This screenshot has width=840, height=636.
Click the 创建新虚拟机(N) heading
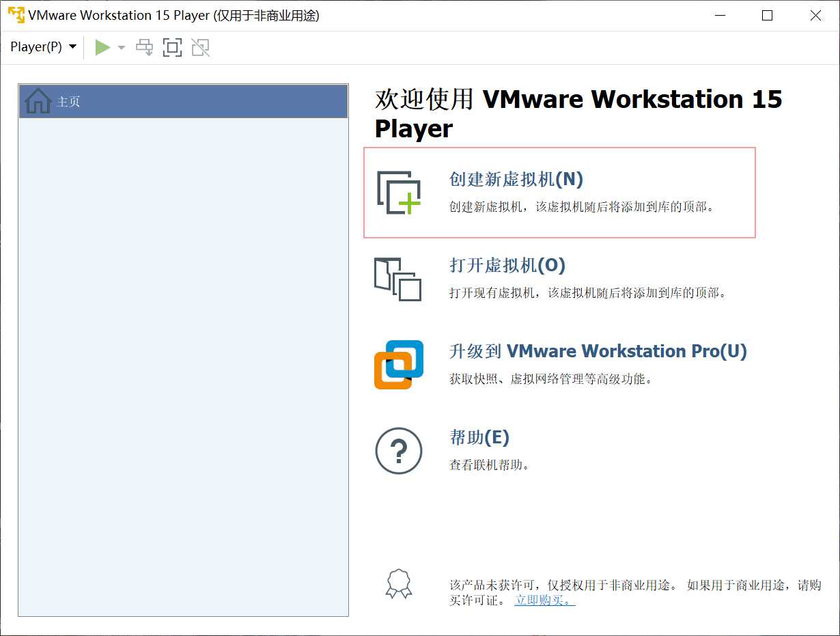[516, 179]
